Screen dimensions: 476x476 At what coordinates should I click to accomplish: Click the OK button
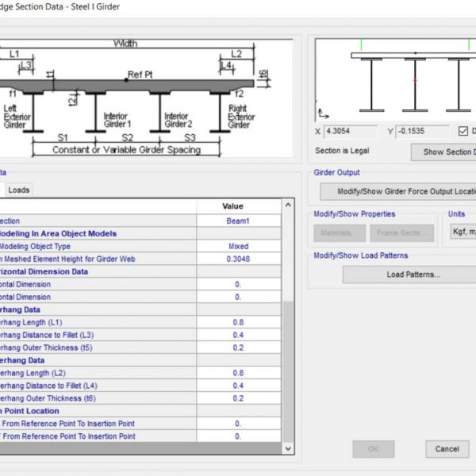373,449
